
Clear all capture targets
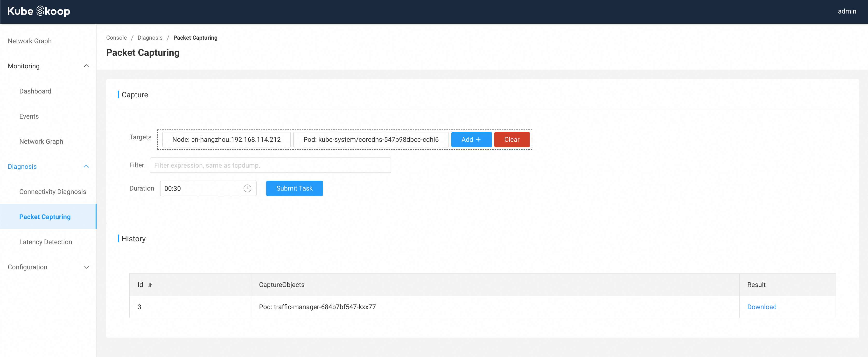(511, 140)
